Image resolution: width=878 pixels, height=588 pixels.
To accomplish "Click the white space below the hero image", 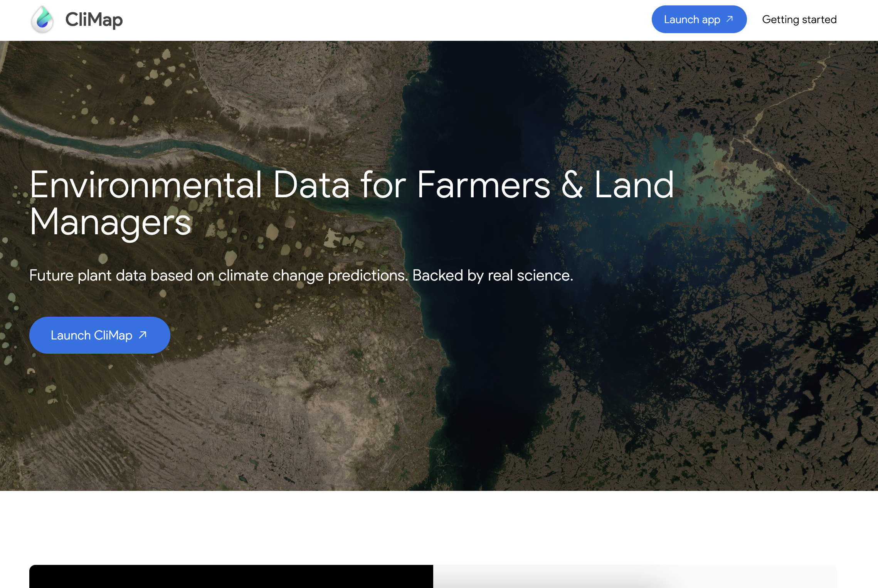I will pos(439,528).
